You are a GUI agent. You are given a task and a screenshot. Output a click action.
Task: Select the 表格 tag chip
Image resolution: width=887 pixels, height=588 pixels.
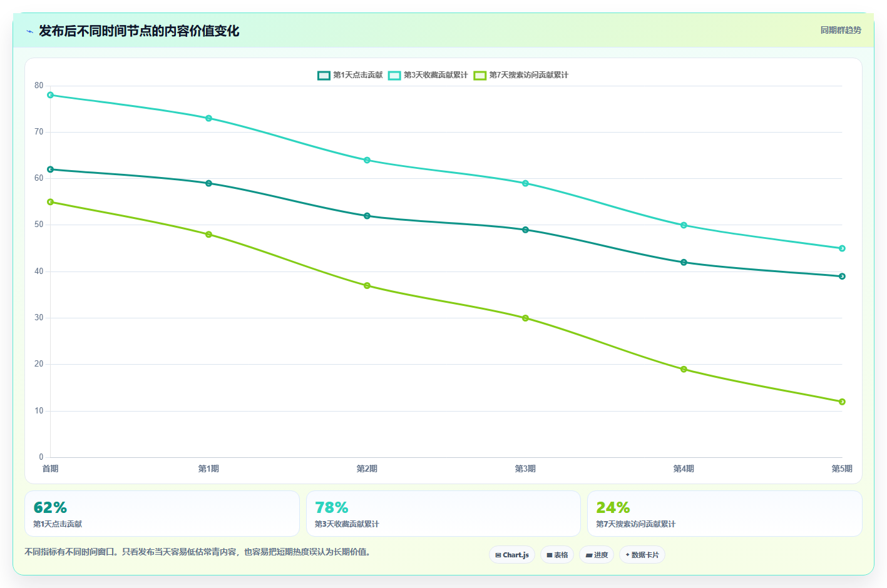[x=557, y=555]
